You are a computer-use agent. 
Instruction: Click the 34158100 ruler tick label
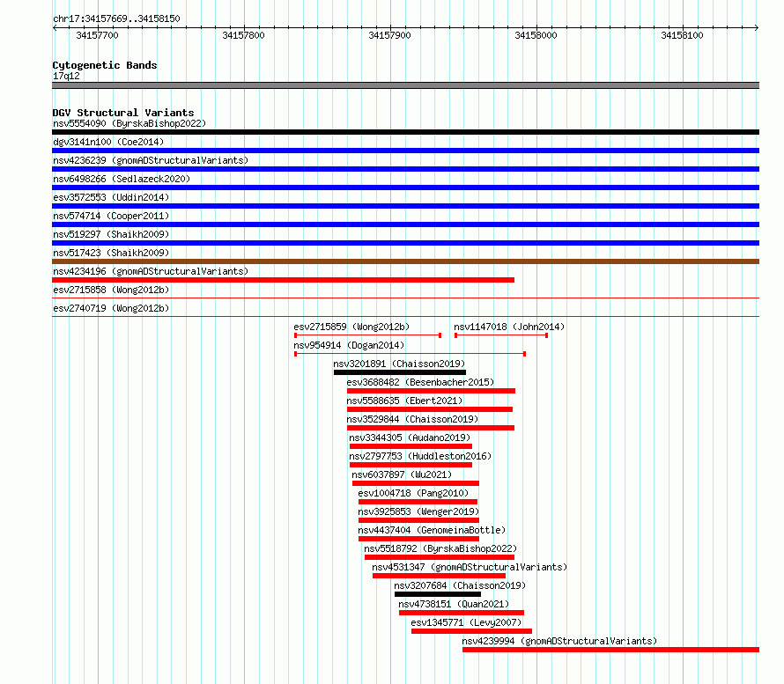tap(682, 35)
